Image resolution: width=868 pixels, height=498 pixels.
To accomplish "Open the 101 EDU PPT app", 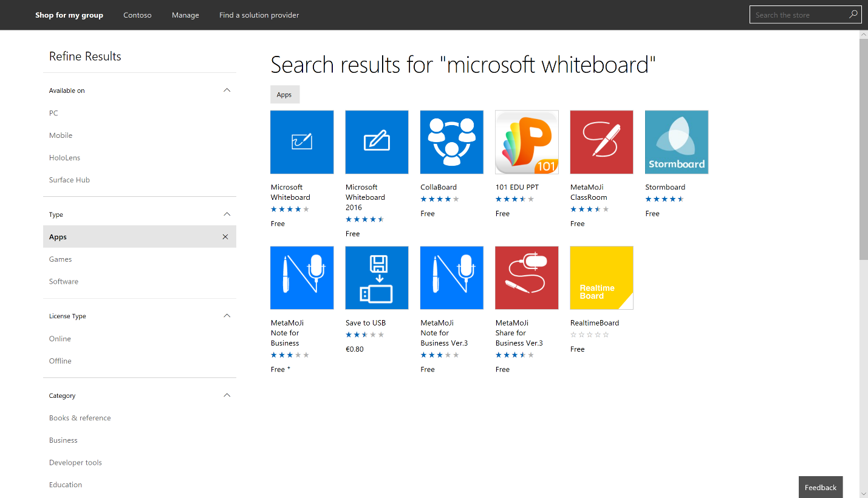I will click(526, 142).
